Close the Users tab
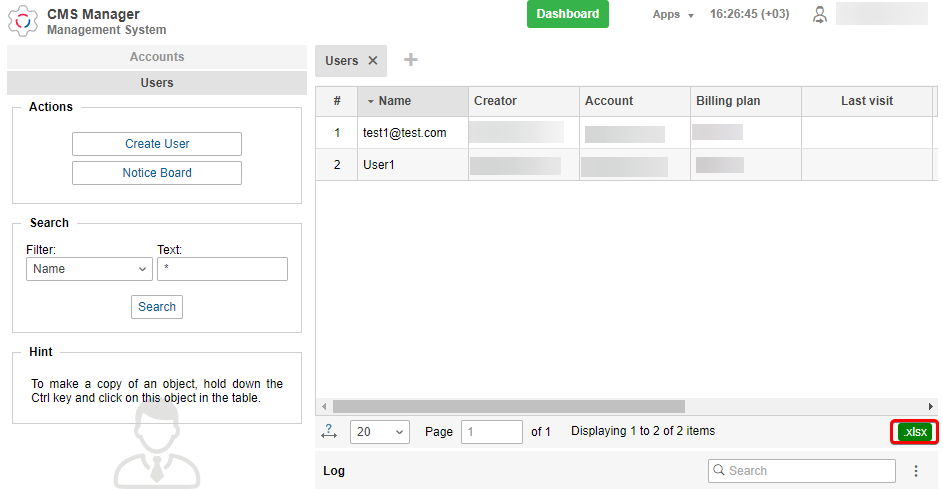Image resolution: width=943 pixels, height=489 pixels. (x=373, y=61)
